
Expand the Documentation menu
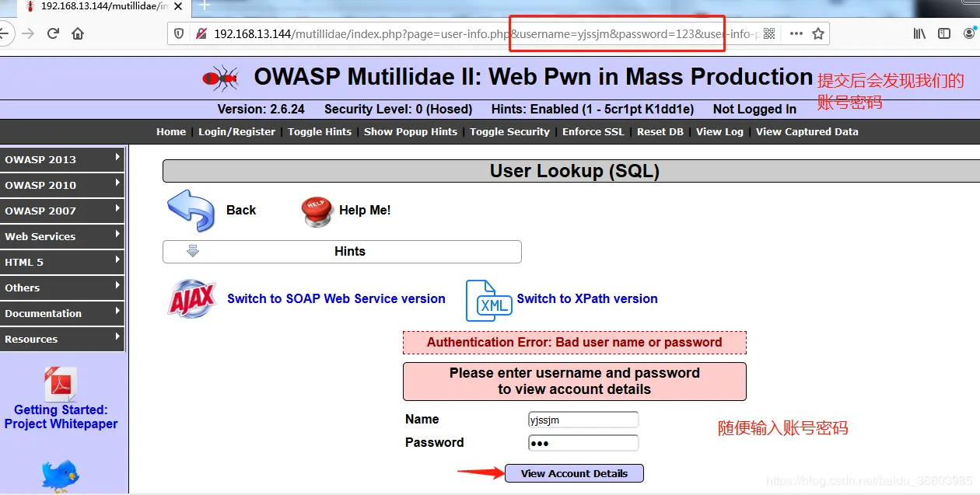pos(62,313)
